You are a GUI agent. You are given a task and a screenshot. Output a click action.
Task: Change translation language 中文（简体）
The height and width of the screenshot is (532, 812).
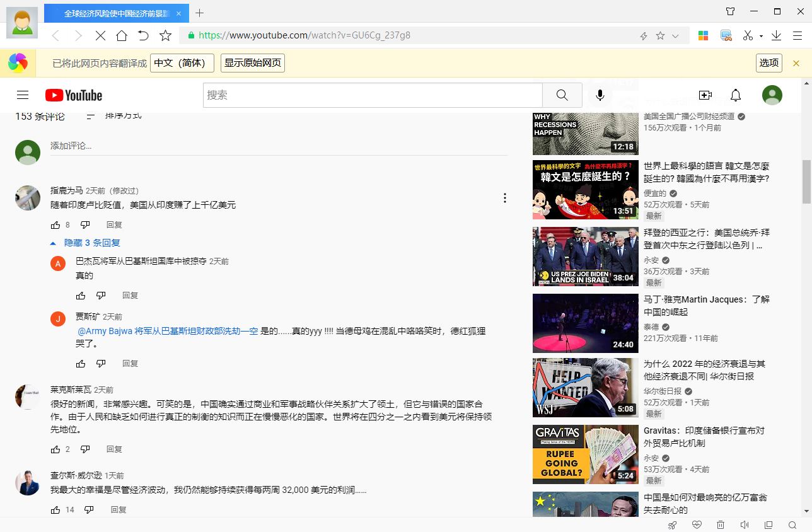click(x=182, y=63)
